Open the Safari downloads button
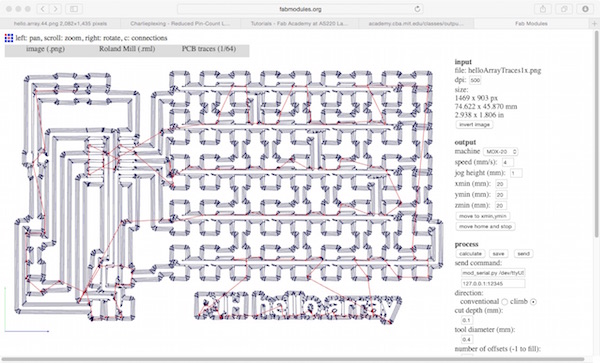The height and width of the screenshot is (363, 600). [585, 9]
